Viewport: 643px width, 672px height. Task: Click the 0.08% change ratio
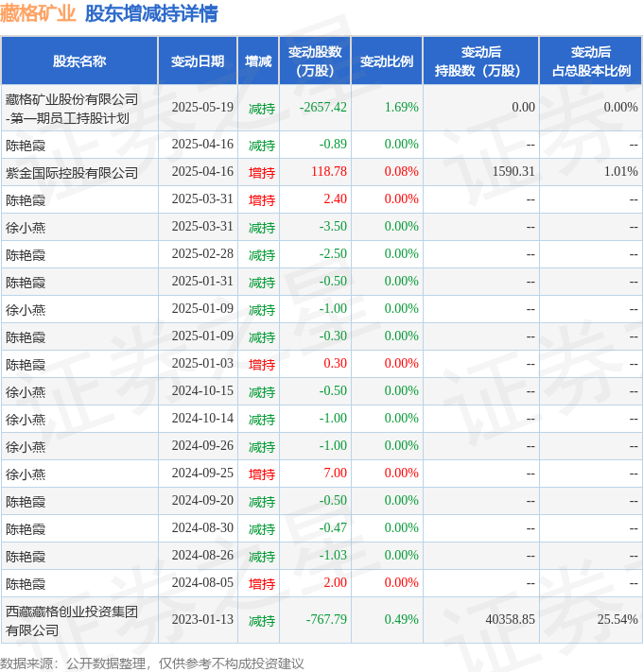coord(402,171)
